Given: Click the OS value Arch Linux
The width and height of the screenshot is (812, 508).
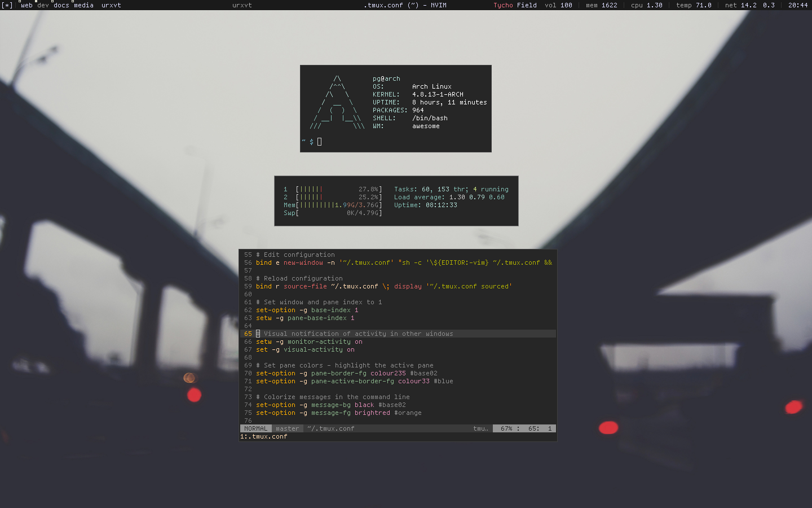Looking at the screenshot, I should pyautogui.click(x=431, y=86).
